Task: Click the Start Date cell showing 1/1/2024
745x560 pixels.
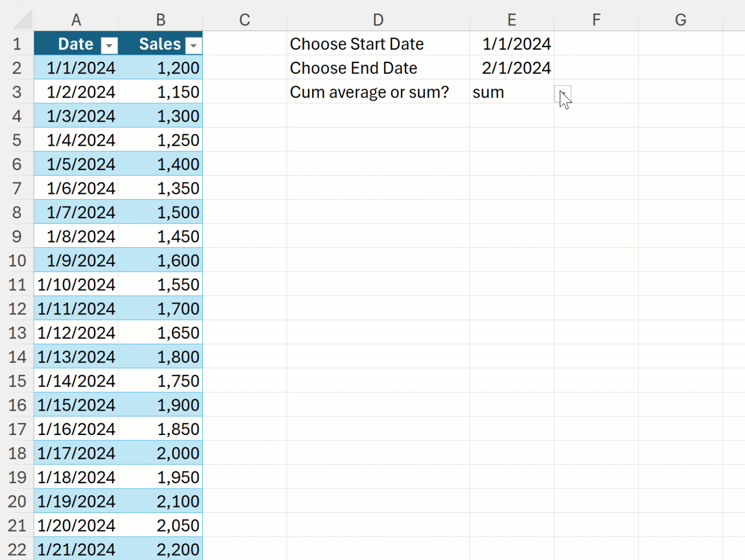Action: pos(512,44)
